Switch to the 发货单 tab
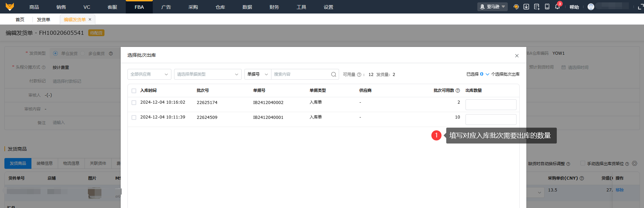This screenshot has width=644, height=208. [43, 20]
